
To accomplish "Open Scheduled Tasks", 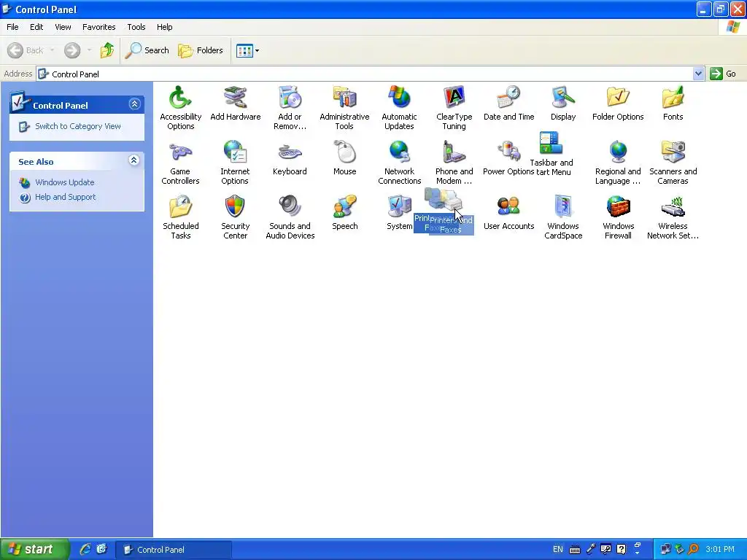I will pos(180,208).
